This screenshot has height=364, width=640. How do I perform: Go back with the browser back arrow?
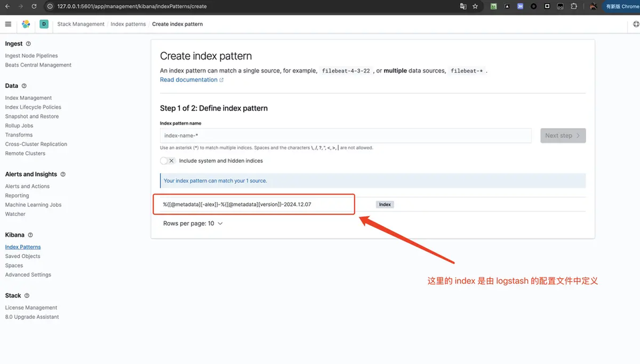pyautogui.click(x=7, y=6)
